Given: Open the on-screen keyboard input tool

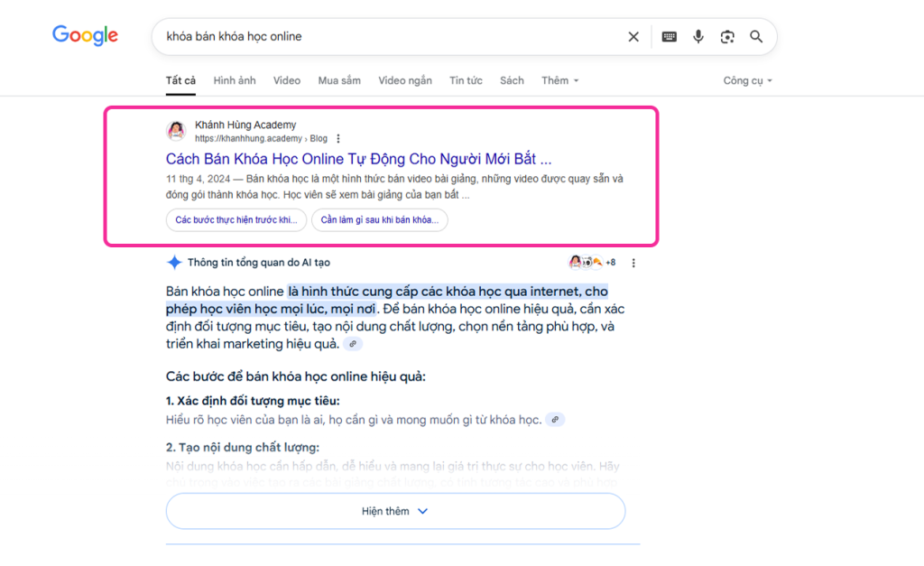Looking at the screenshot, I should click(x=669, y=36).
